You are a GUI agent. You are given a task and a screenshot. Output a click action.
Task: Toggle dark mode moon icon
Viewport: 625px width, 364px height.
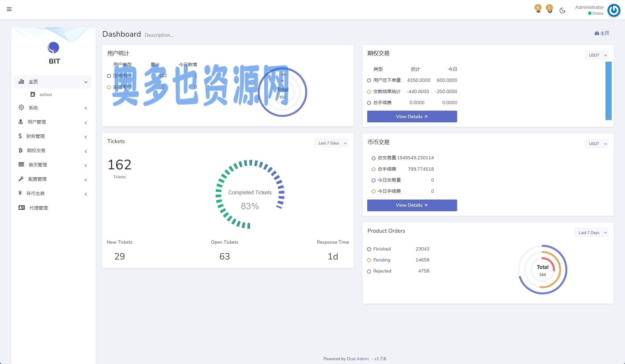[x=562, y=10]
